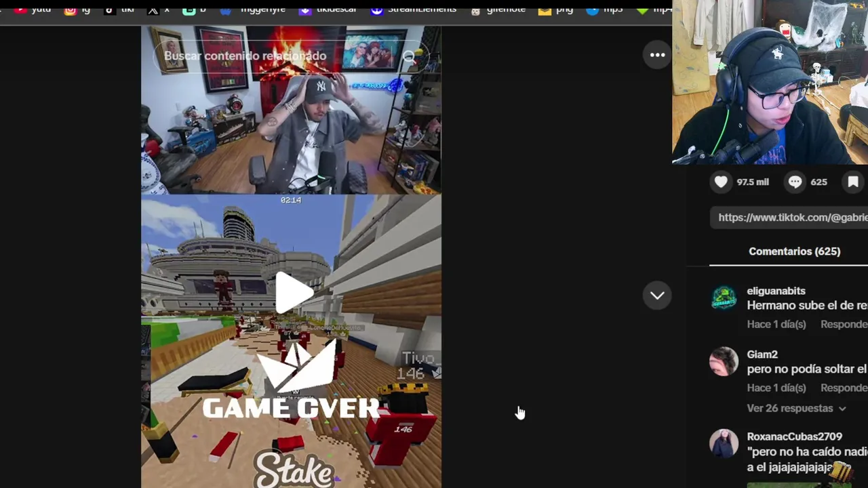
Task: Expand Ver 26 respuestas replies
Action: point(796,409)
